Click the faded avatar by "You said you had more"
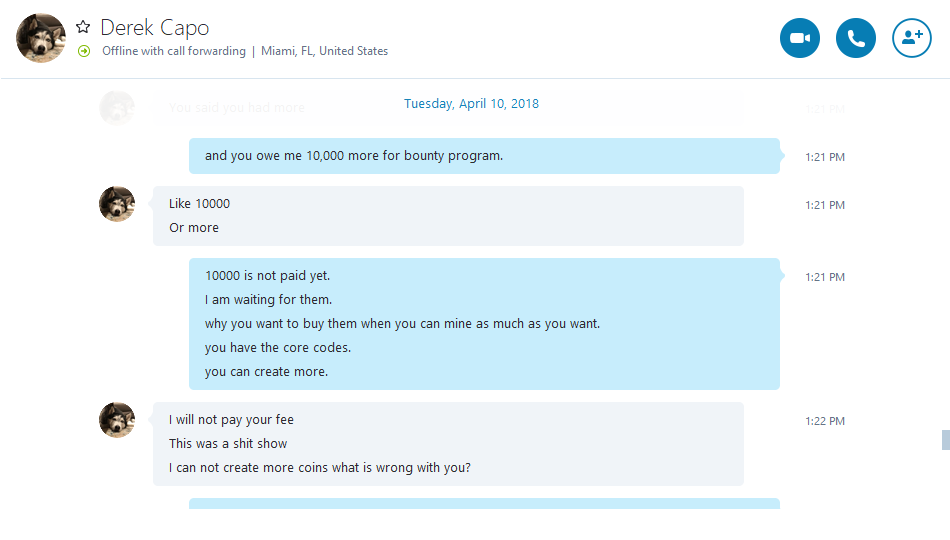The image size is (950, 540). [117, 108]
